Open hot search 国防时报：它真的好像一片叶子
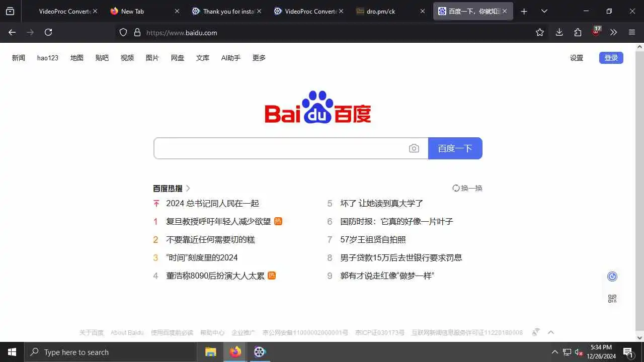 tap(396, 221)
